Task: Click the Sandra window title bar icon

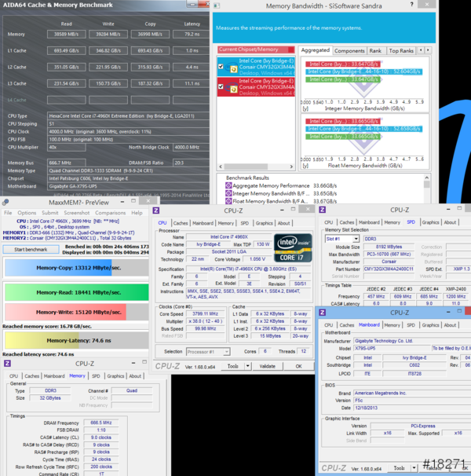Action: [x=217, y=5]
